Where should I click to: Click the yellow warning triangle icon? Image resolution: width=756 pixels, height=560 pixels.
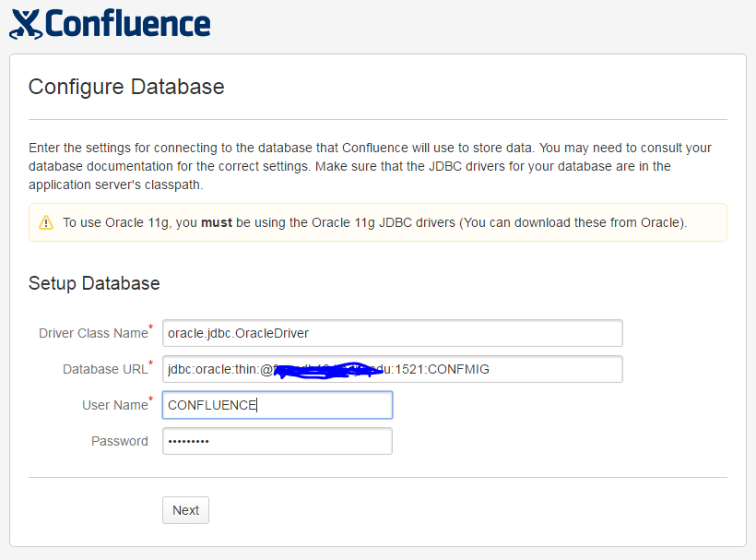[46, 222]
